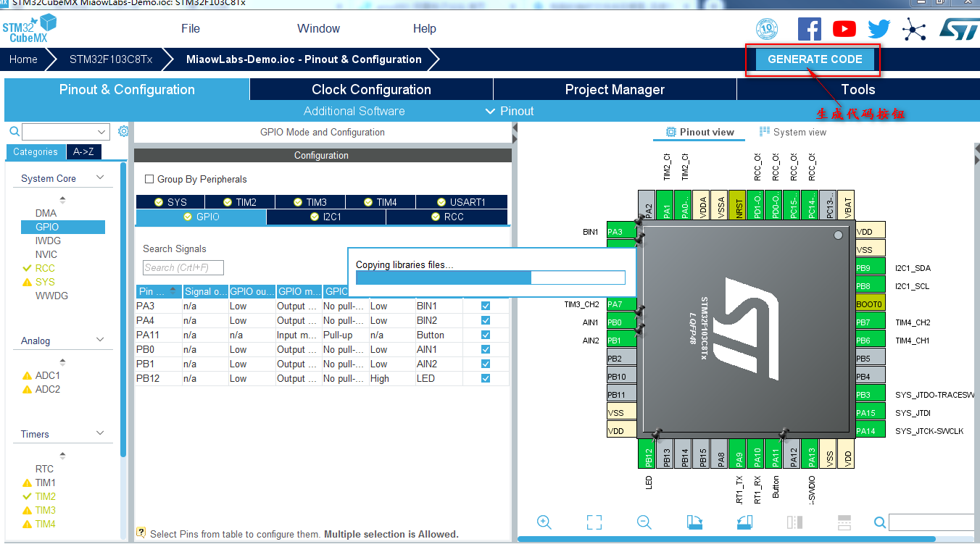Open the Facebook icon link

pos(810,28)
